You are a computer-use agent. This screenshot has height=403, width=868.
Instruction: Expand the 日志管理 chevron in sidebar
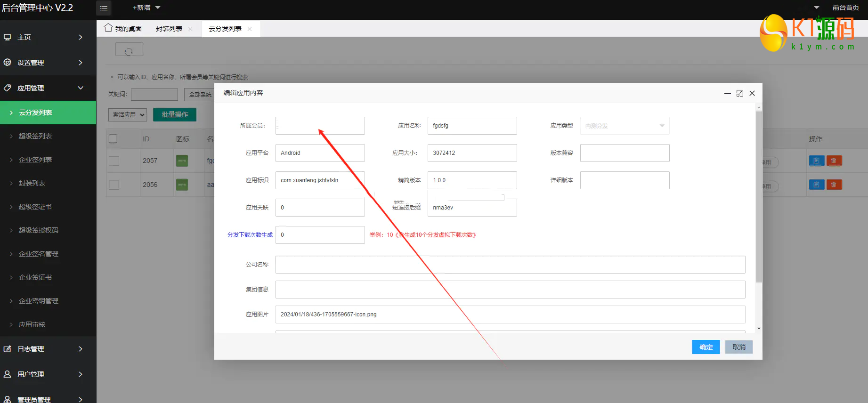(x=81, y=349)
